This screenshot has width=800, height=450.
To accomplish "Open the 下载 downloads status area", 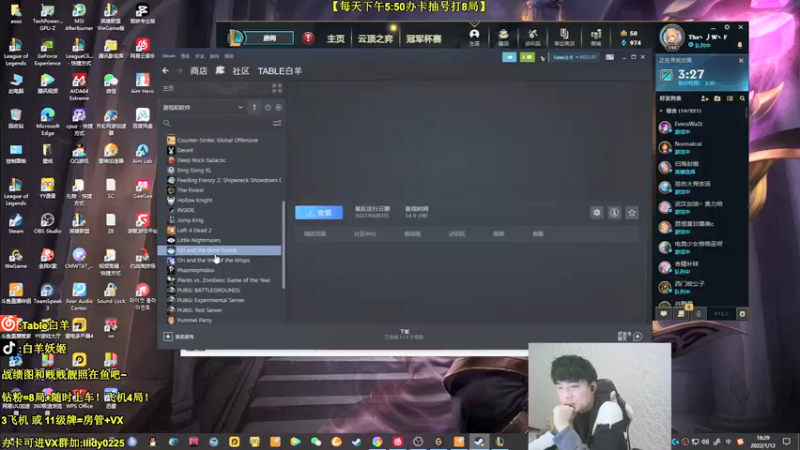I will pyautogui.click(x=404, y=334).
